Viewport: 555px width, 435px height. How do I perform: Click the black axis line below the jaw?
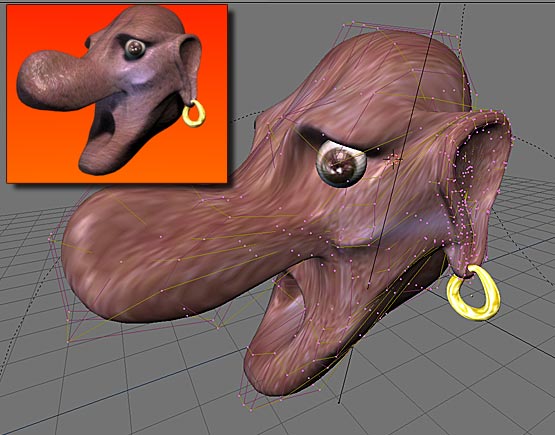click(345, 375)
